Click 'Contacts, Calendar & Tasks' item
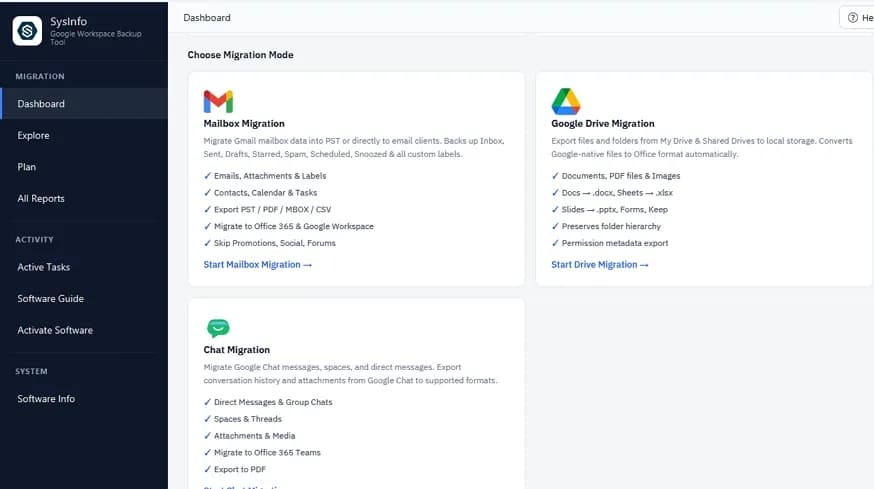874x489 pixels. pos(260,192)
